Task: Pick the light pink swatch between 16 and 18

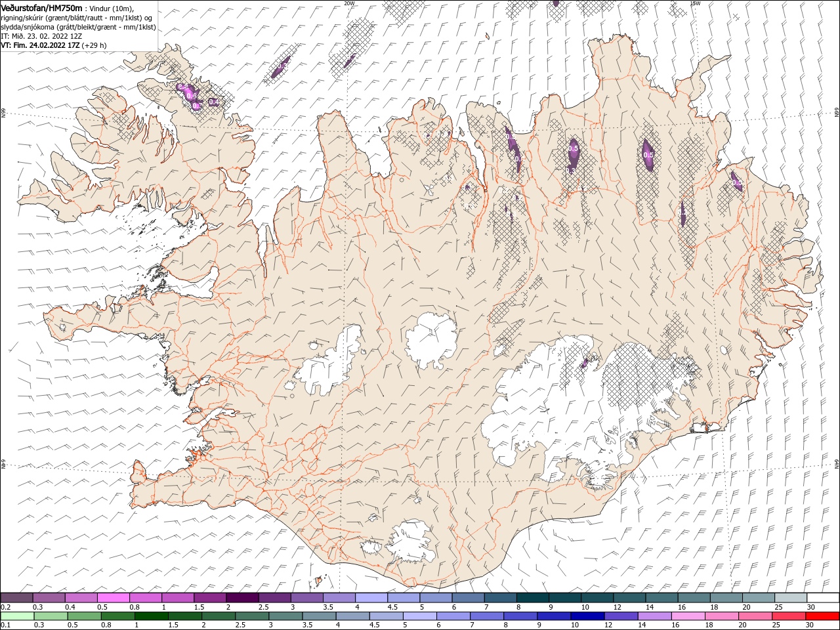Action: click(688, 616)
